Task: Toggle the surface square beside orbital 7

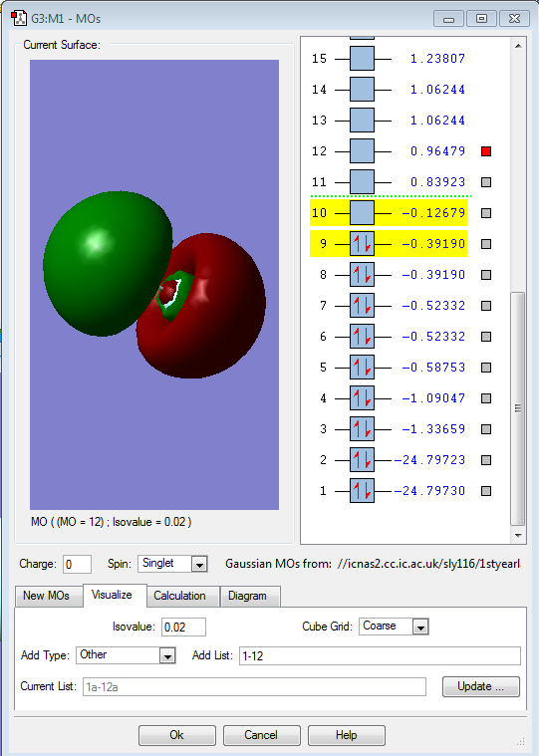Action: click(486, 306)
